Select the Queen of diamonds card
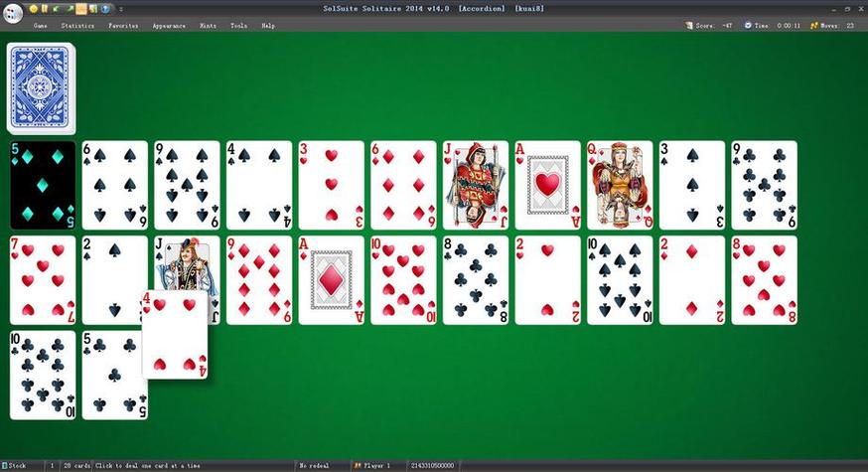 pyautogui.click(x=620, y=185)
